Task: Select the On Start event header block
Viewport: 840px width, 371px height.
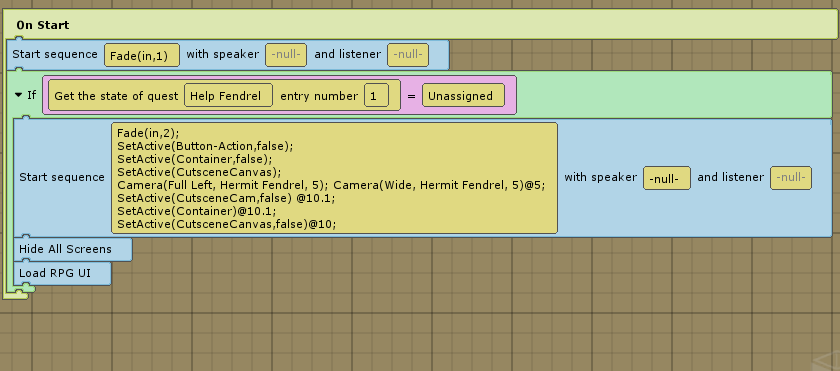Action: pyautogui.click(x=420, y=25)
